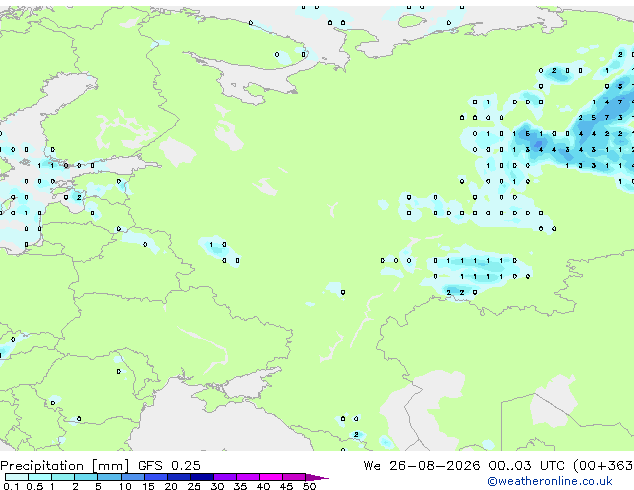Click the '20' legend label
This screenshot has width=634, height=490.
(x=171, y=486)
